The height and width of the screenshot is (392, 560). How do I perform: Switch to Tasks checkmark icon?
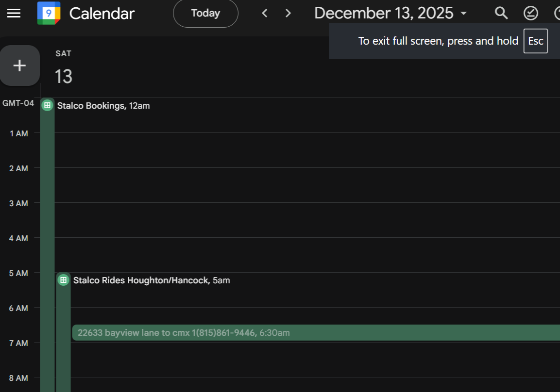pyautogui.click(x=531, y=13)
